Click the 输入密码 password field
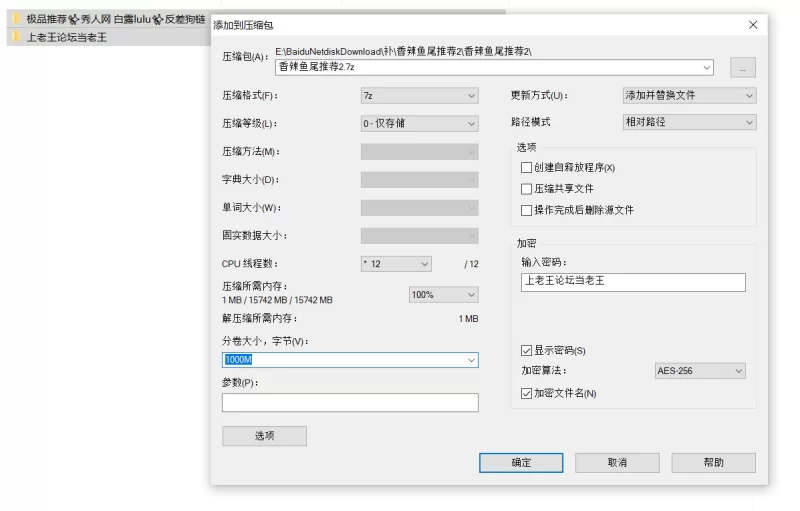The height and width of the screenshot is (511, 800). click(x=633, y=282)
